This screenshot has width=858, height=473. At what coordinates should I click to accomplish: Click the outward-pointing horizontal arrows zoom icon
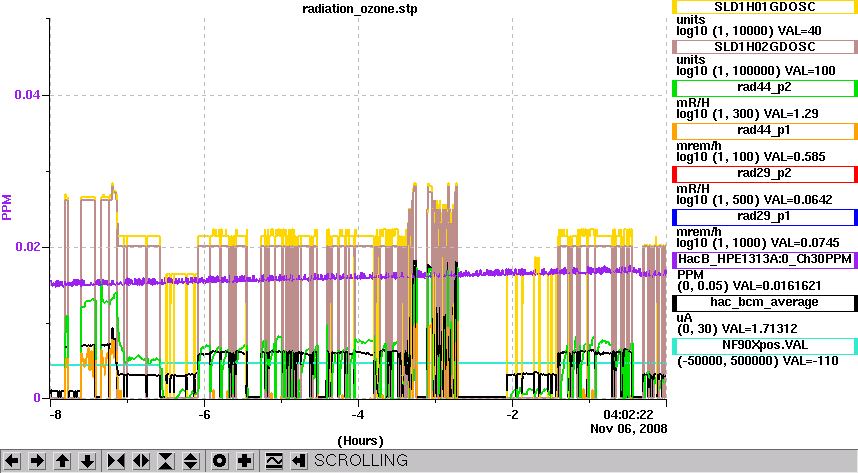pos(141,461)
